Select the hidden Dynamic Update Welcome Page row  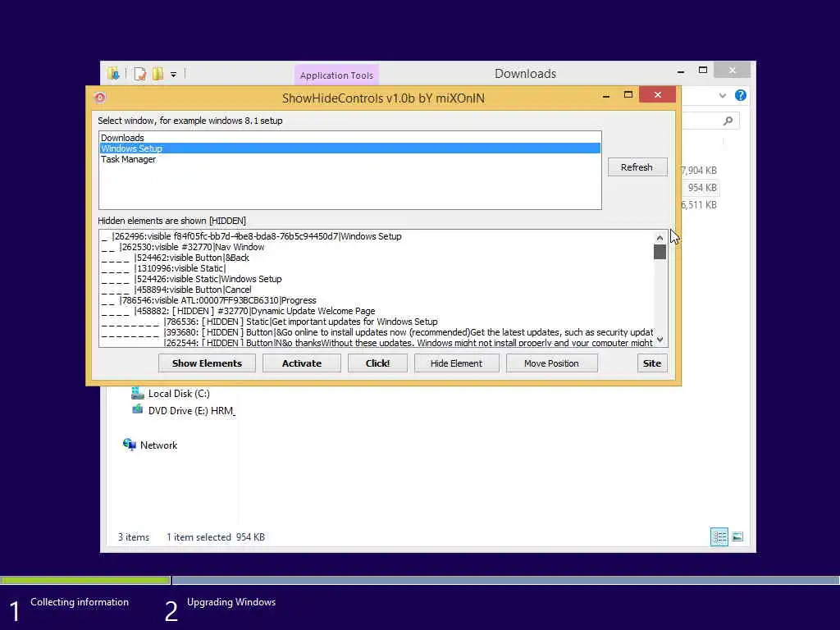(377, 311)
